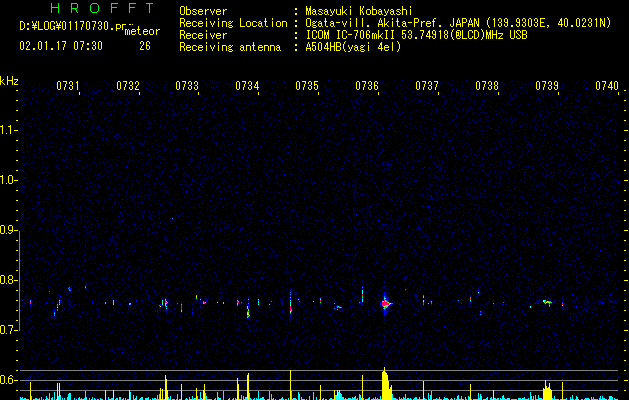Click the 1.0 kHz frequency axis label
The image size is (629, 400).
pyautogui.click(x=8, y=180)
